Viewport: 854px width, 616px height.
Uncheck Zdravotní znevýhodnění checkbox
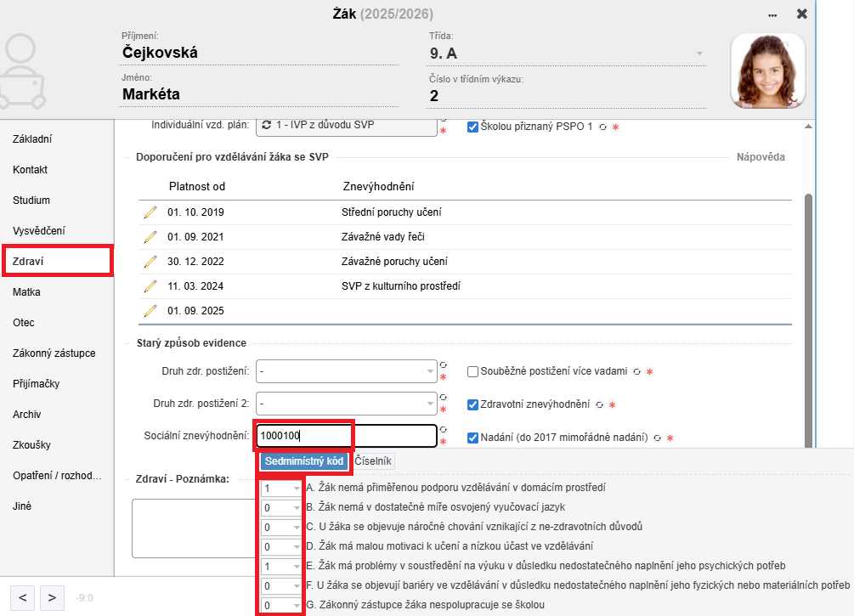click(x=473, y=405)
